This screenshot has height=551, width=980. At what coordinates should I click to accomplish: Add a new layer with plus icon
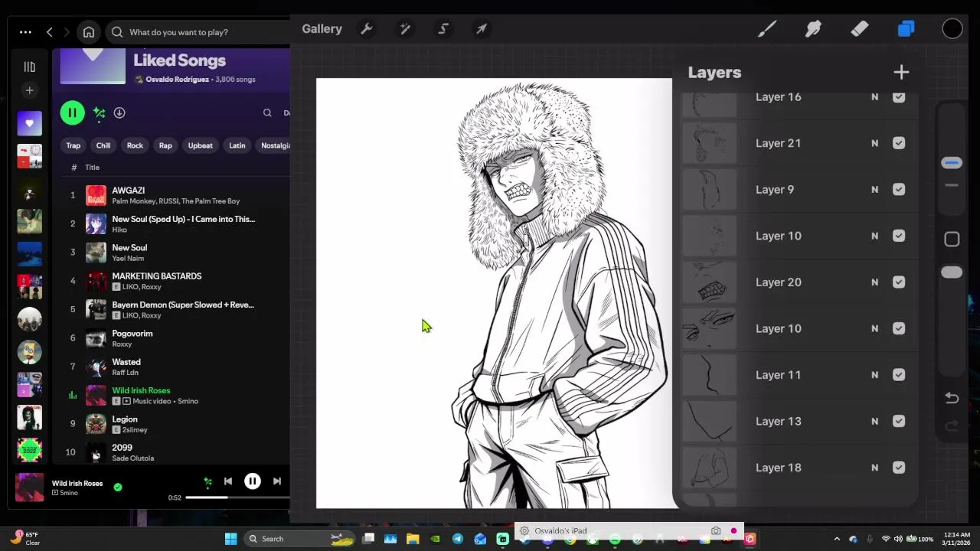point(901,72)
